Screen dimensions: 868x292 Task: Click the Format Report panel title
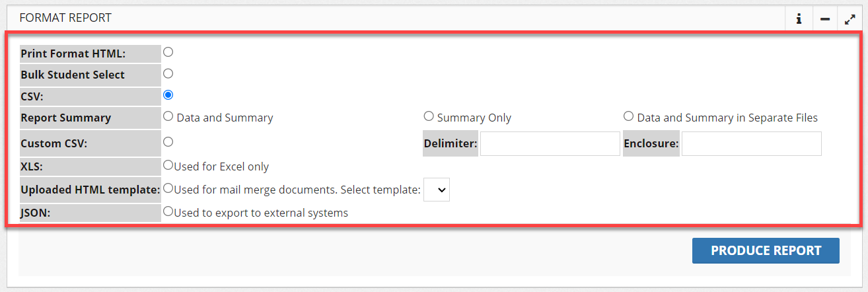coord(65,18)
